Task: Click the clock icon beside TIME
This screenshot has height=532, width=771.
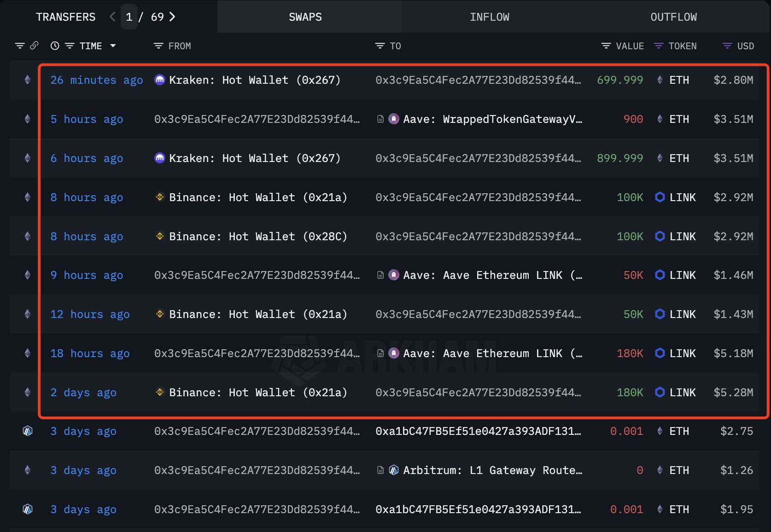Action: click(x=55, y=46)
